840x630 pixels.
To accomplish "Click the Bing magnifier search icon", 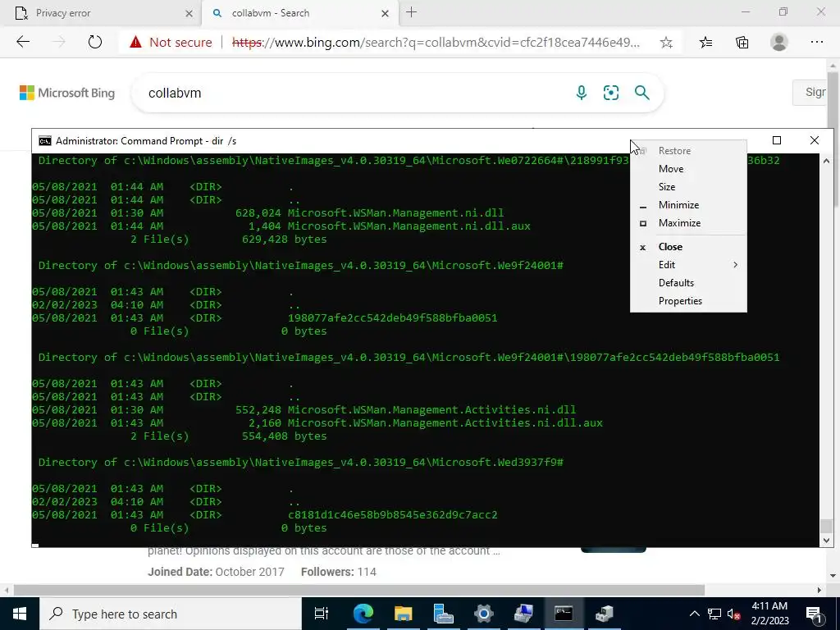I will tap(641, 93).
